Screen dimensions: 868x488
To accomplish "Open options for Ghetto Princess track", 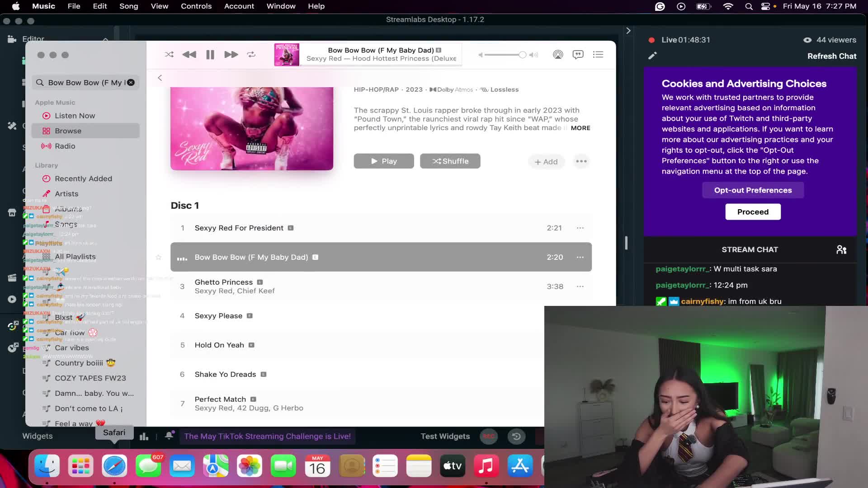I will pyautogui.click(x=580, y=286).
